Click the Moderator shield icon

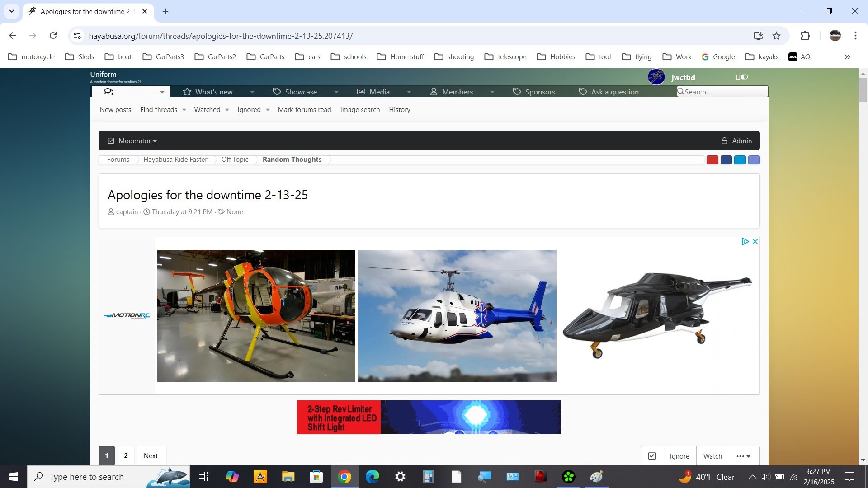(111, 141)
